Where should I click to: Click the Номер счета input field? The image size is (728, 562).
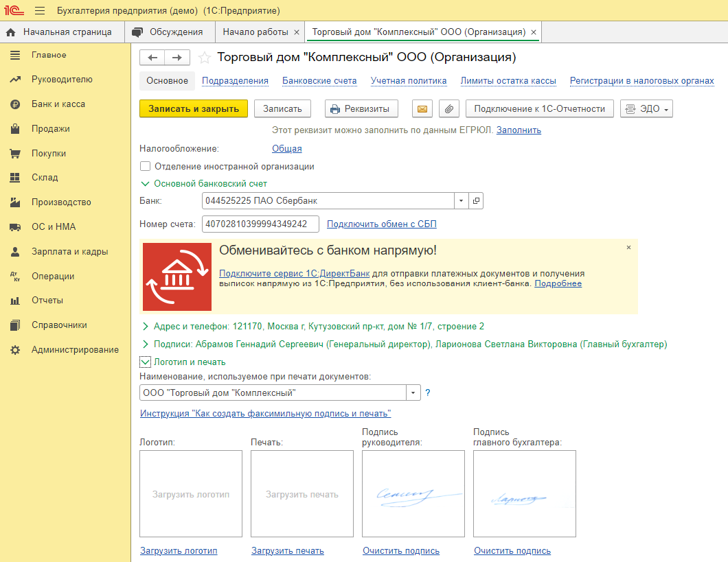260,224
